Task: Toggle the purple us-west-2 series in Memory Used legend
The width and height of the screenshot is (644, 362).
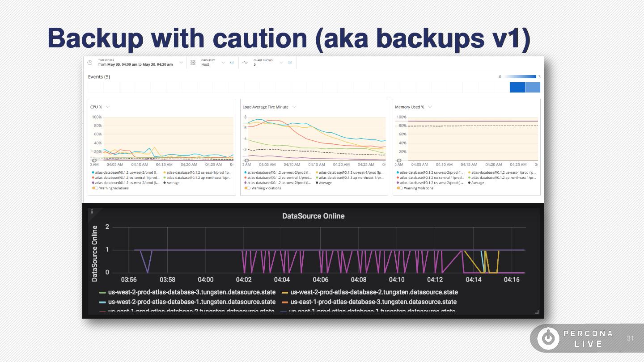Action: 430,183
